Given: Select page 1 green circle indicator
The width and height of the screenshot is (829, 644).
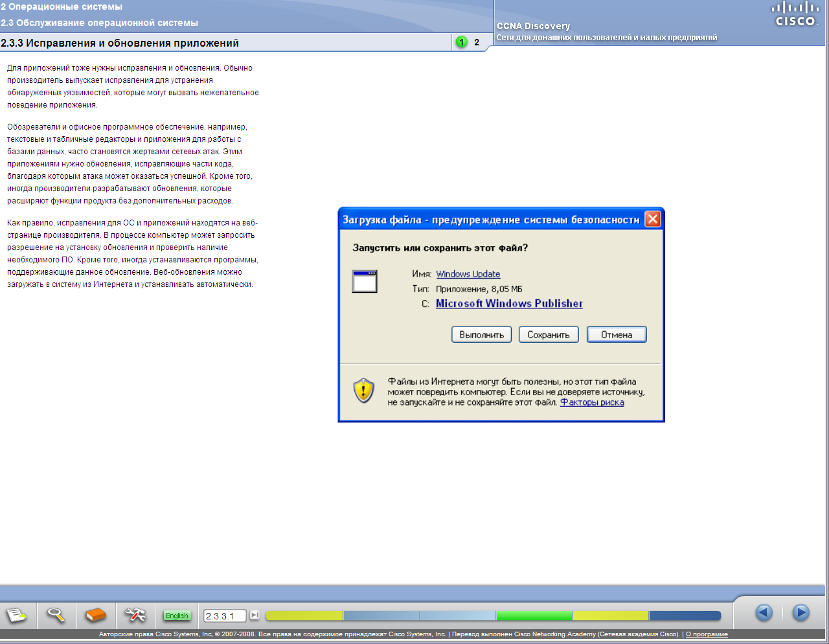Looking at the screenshot, I should click(x=461, y=42).
